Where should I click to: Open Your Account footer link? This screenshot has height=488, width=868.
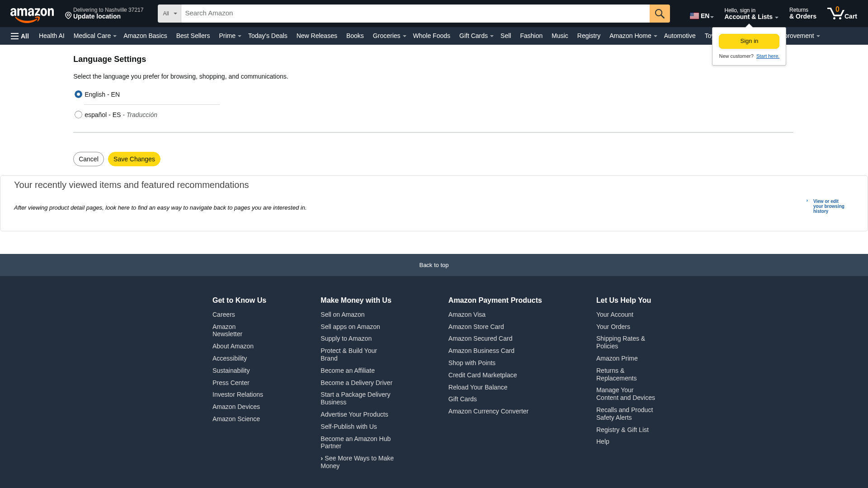[x=615, y=314]
